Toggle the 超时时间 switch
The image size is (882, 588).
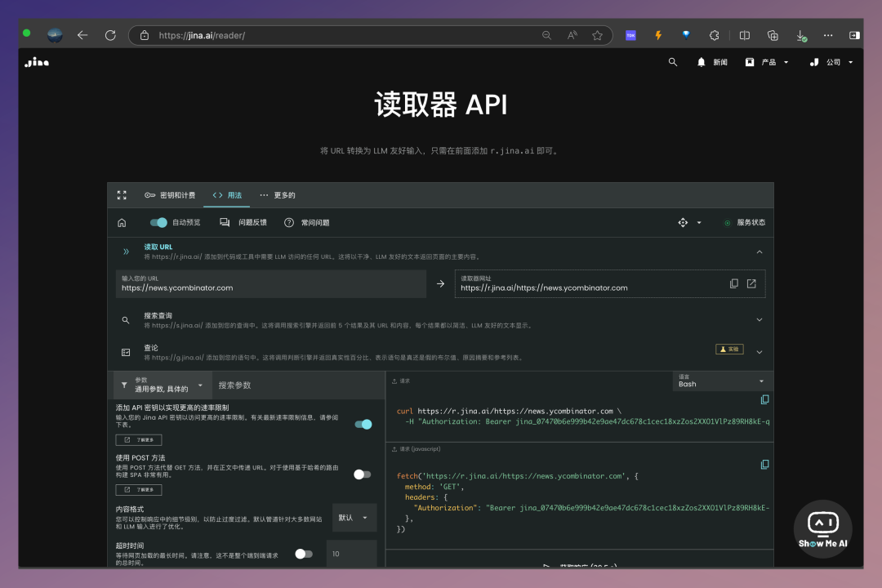pyautogui.click(x=304, y=555)
